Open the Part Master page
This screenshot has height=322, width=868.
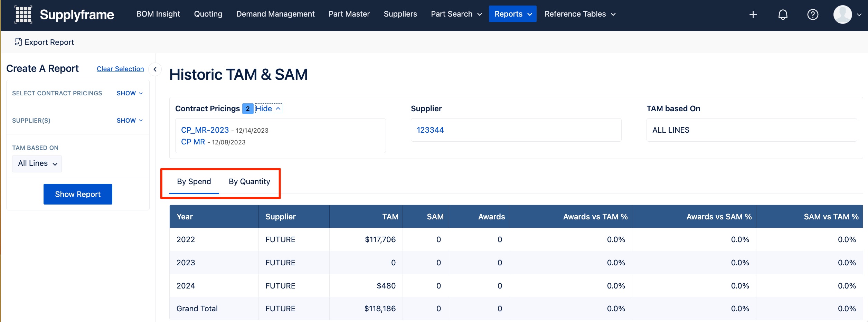[x=349, y=14]
